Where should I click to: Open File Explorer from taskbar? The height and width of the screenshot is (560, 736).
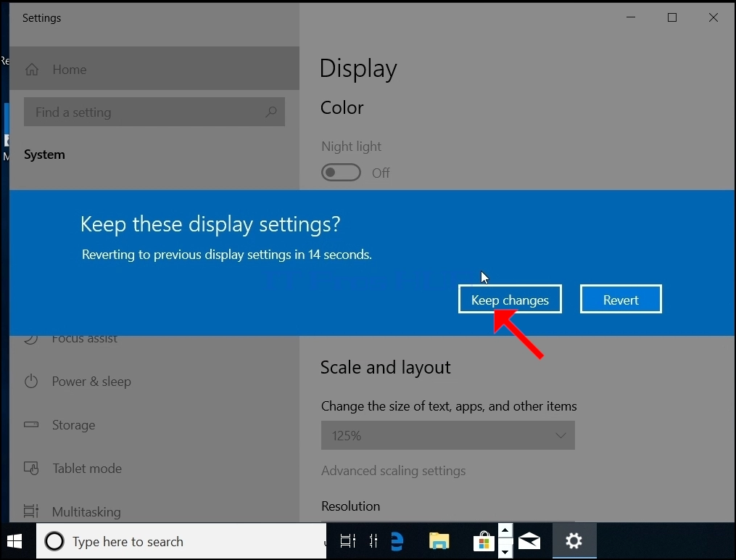pos(439,540)
